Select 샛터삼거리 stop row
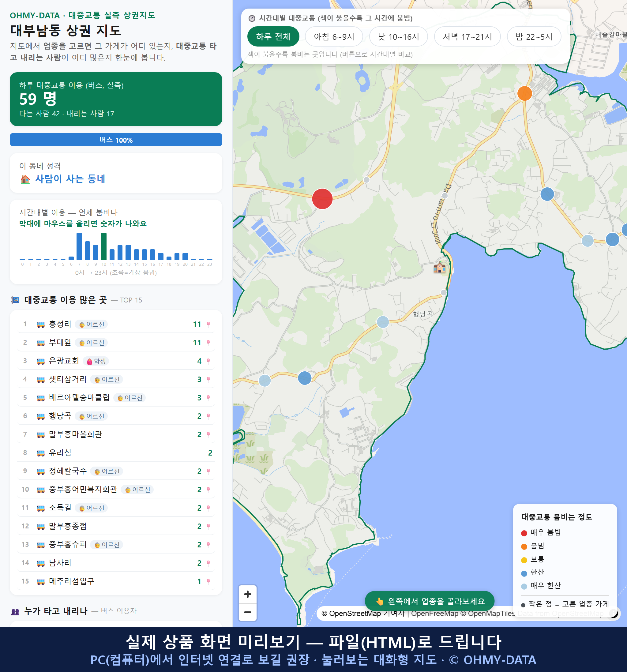 coord(116,379)
